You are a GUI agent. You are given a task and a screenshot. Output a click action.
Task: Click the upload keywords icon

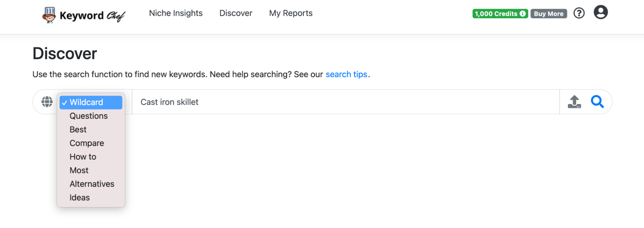(x=574, y=102)
